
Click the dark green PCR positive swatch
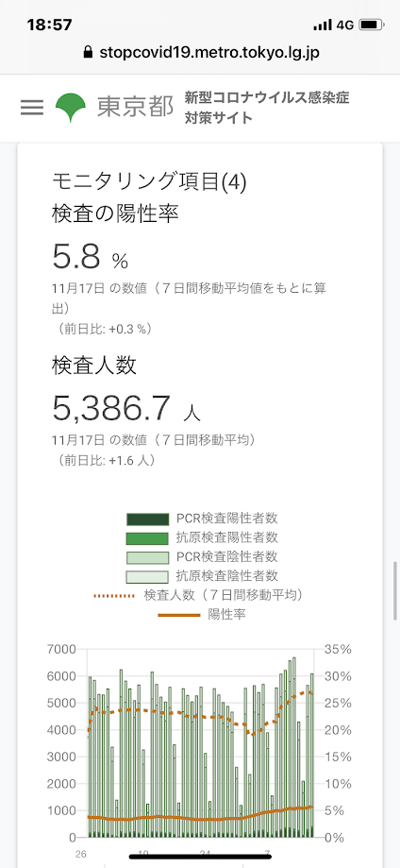(x=147, y=519)
